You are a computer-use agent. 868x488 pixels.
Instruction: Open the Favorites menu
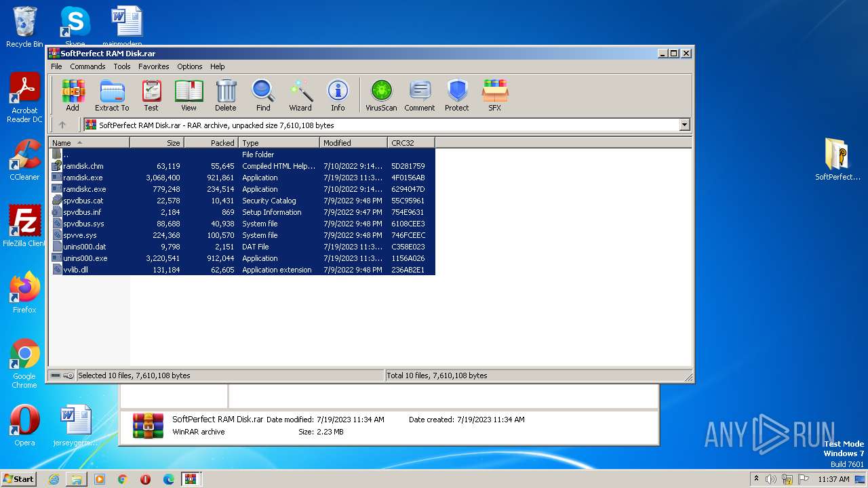pos(154,66)
